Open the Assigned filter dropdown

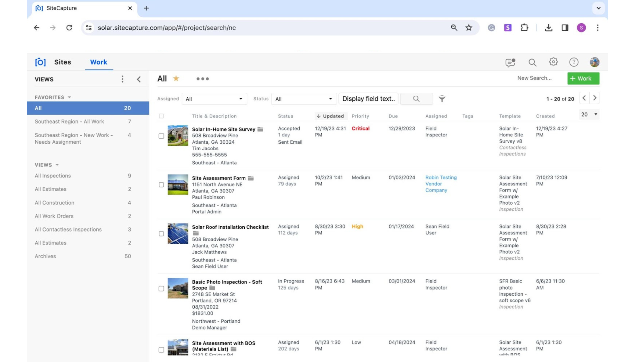(214, 99)
